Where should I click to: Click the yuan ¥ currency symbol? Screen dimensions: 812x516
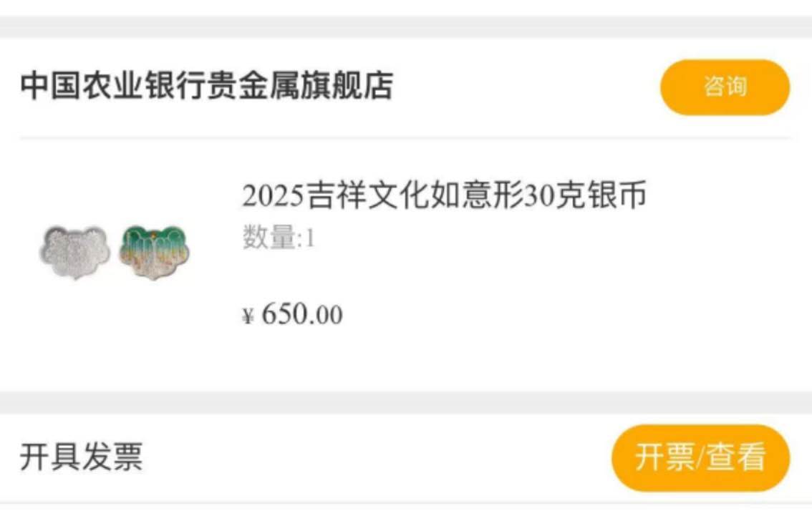(x=248, y=315)
